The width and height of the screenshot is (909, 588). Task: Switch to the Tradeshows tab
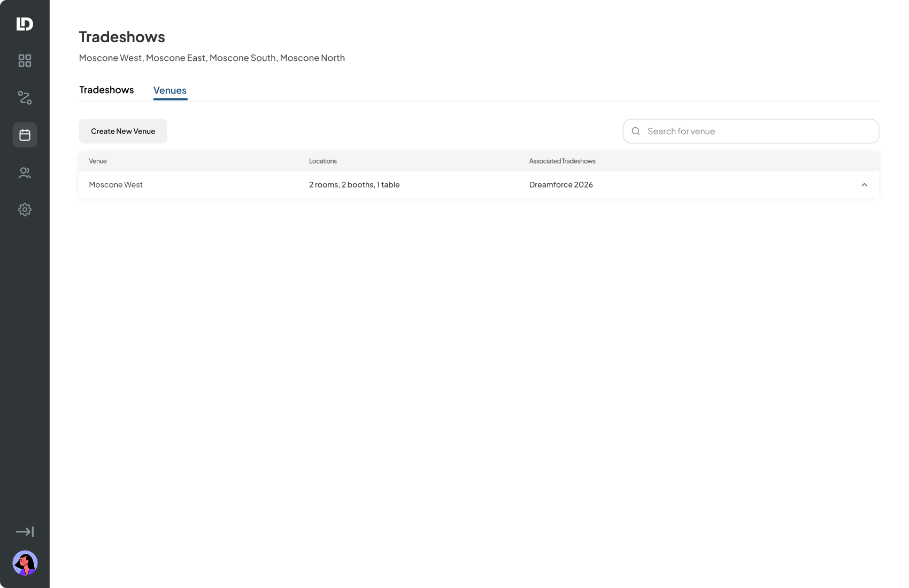tap(106, 90)
